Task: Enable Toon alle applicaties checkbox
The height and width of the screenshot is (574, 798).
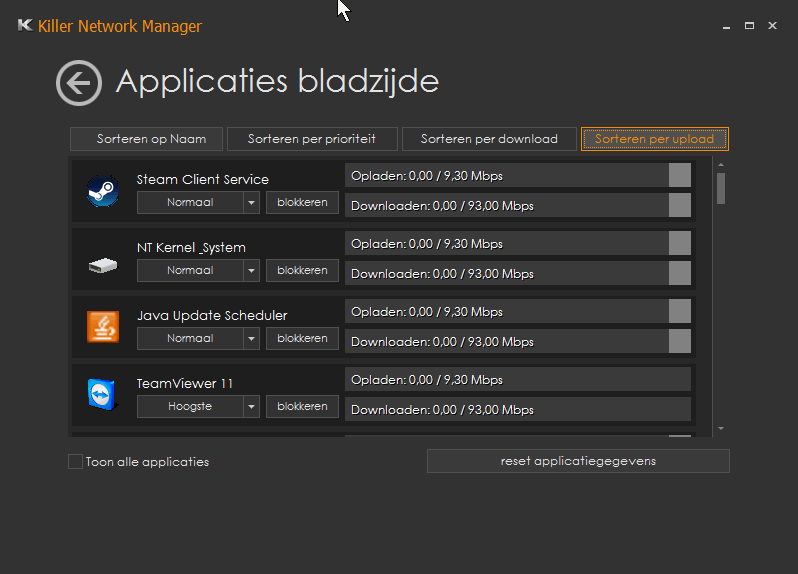Action: [x=75, y=462]
